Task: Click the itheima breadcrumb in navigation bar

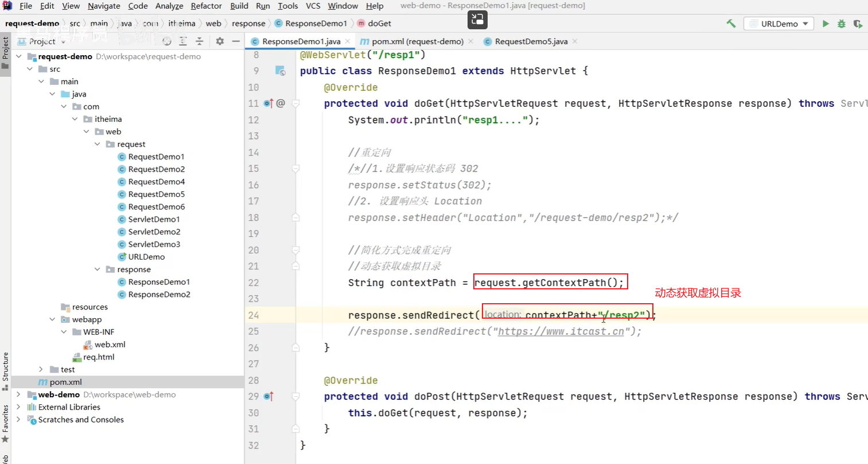Action: [181, 24]
